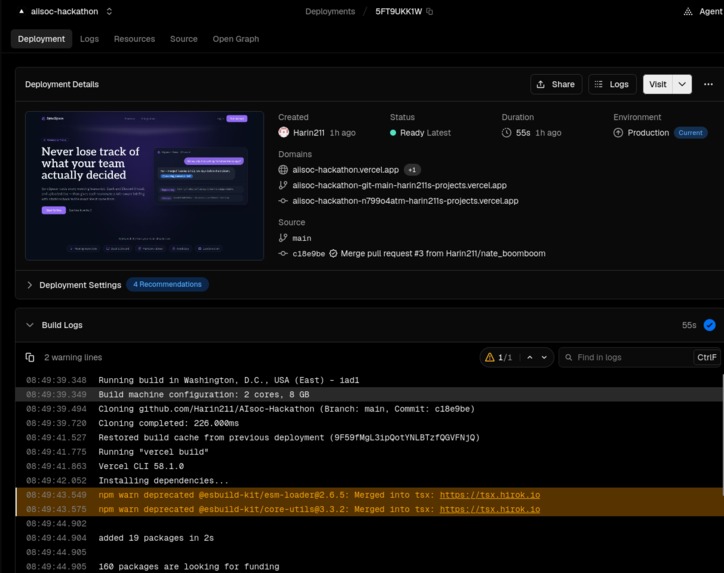
Task: Click the duration clock icon
Action: (507, 133)
